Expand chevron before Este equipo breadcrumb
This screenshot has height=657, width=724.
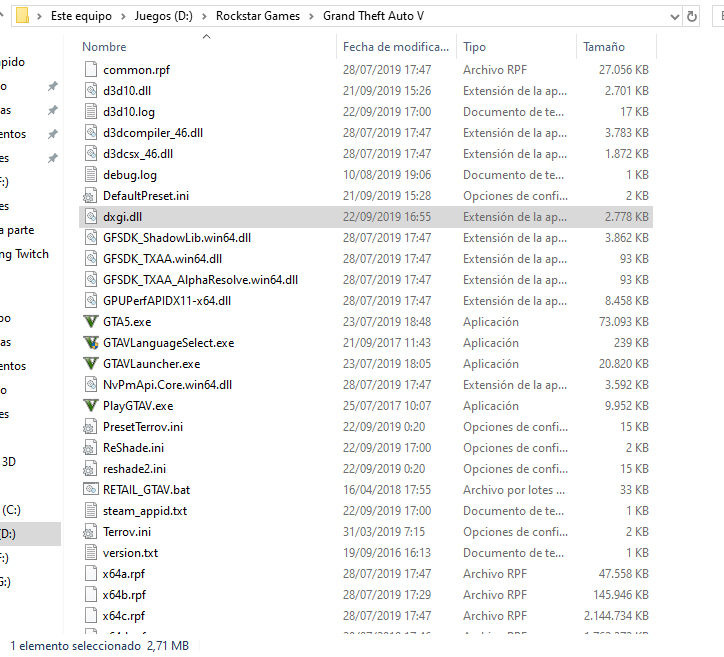coord(40,17)
